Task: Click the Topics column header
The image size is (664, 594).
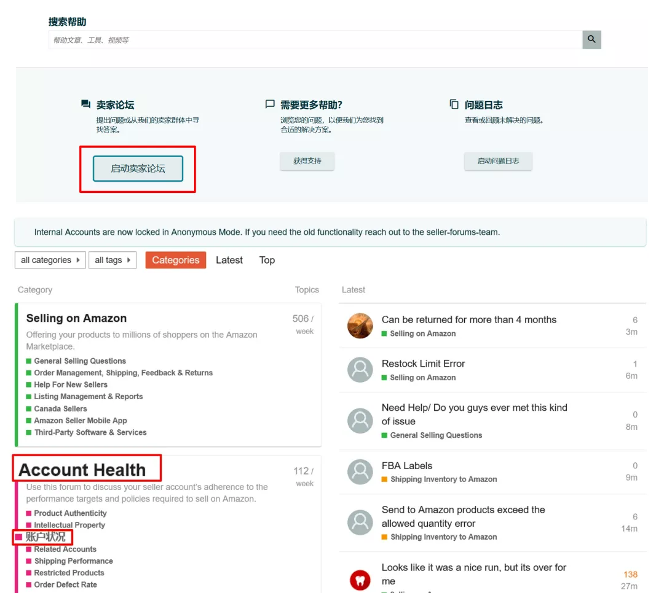Action: (x=307, y=290)
